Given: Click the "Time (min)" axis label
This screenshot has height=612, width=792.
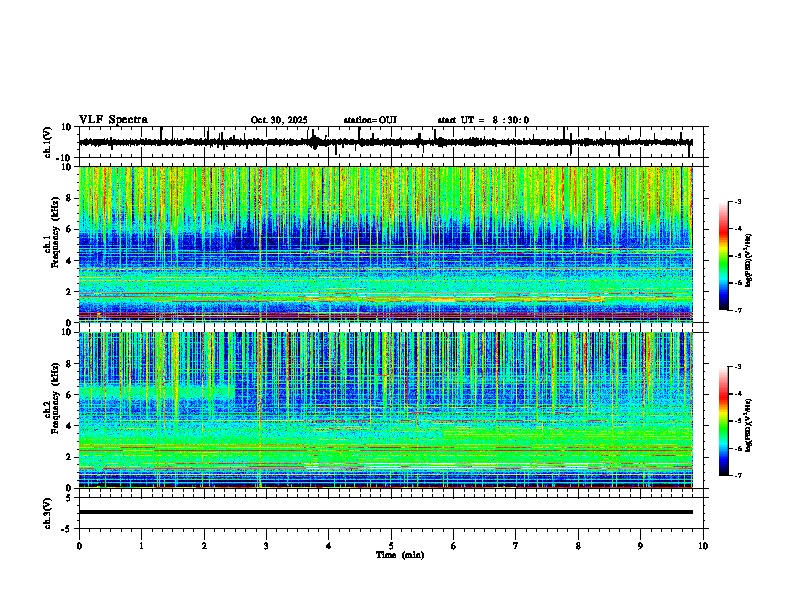Looking at the screenshot, I should [400, 555].
